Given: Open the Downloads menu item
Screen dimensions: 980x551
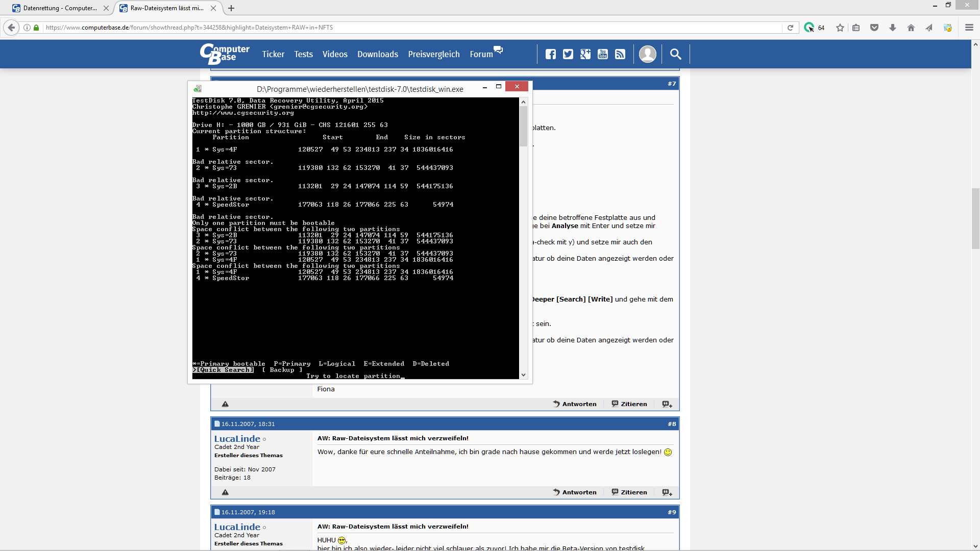Looking at the screenshot, I should tap(378, 54).
